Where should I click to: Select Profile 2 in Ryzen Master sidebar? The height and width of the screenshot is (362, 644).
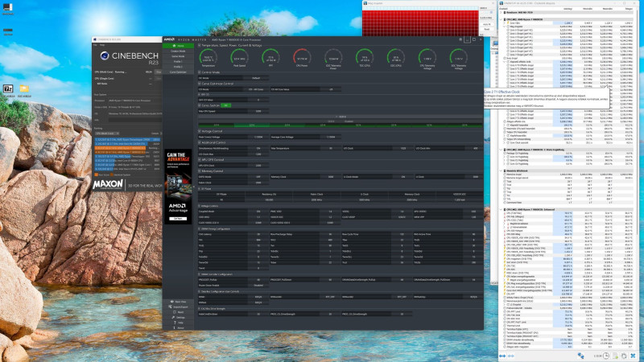tap(178, 67)
